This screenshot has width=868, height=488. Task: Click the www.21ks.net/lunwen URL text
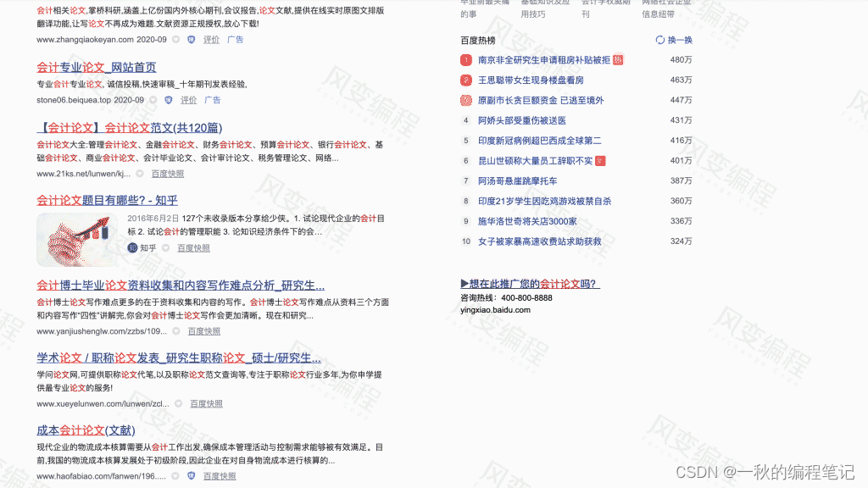(84, 174)
